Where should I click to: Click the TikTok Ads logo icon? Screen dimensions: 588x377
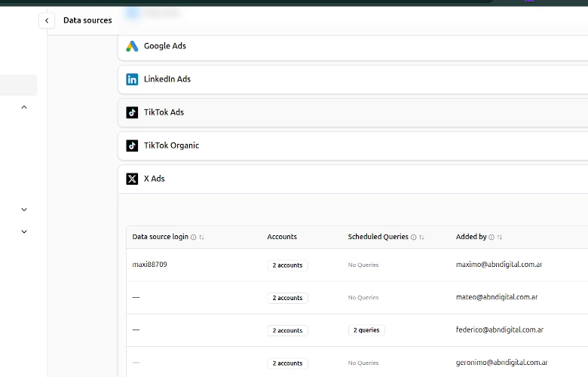132,112
